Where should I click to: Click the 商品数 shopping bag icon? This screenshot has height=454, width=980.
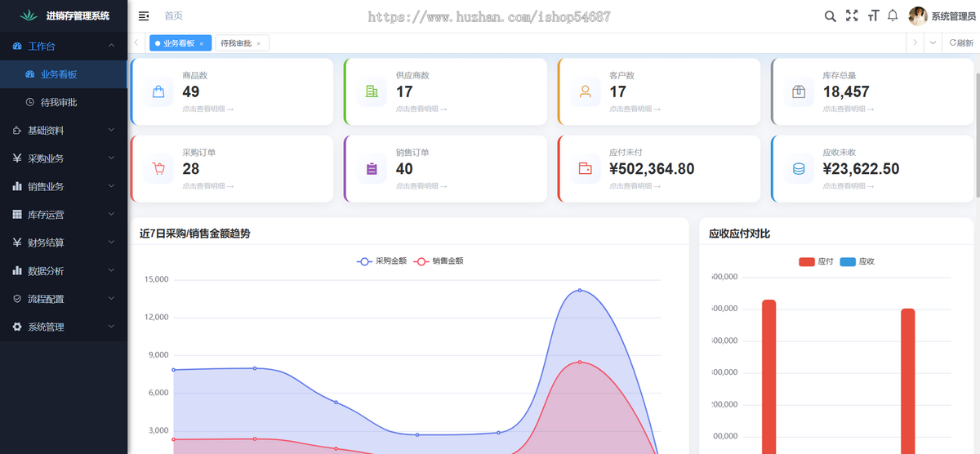coord(158,91)
